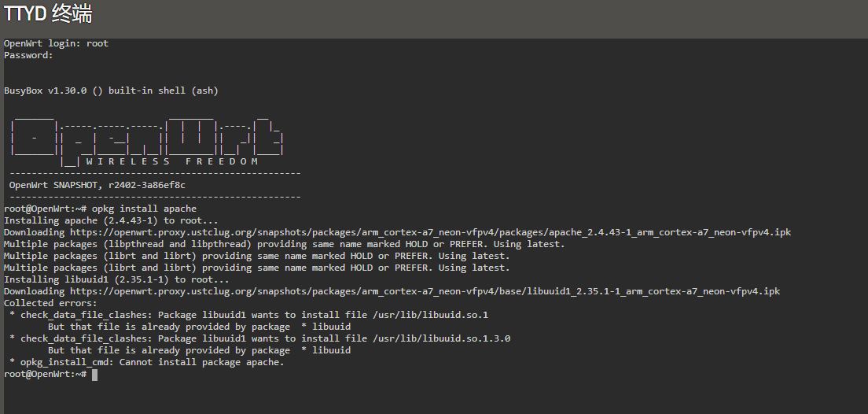
Task: Click the apache_2.4.43-1 ipk download URL
Action: [x=430, y=232]
